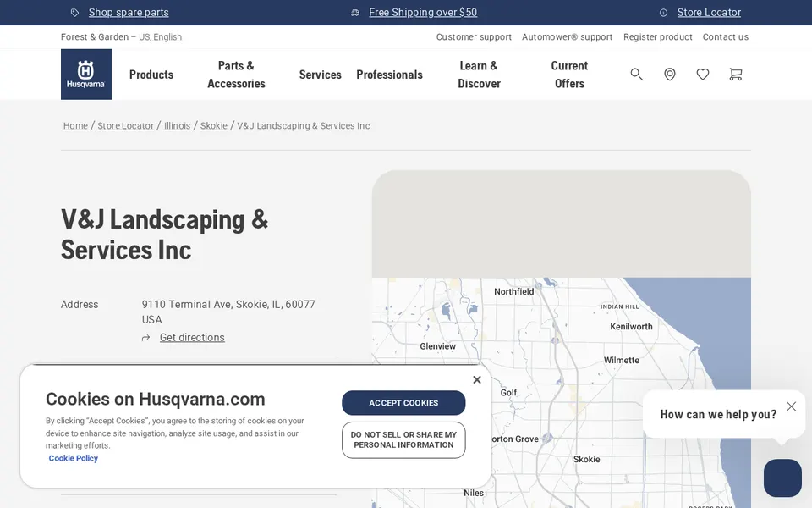Go to Skokie breadcrumb
The width and height of the screenshot is (812, 508).
click(214, 126)
